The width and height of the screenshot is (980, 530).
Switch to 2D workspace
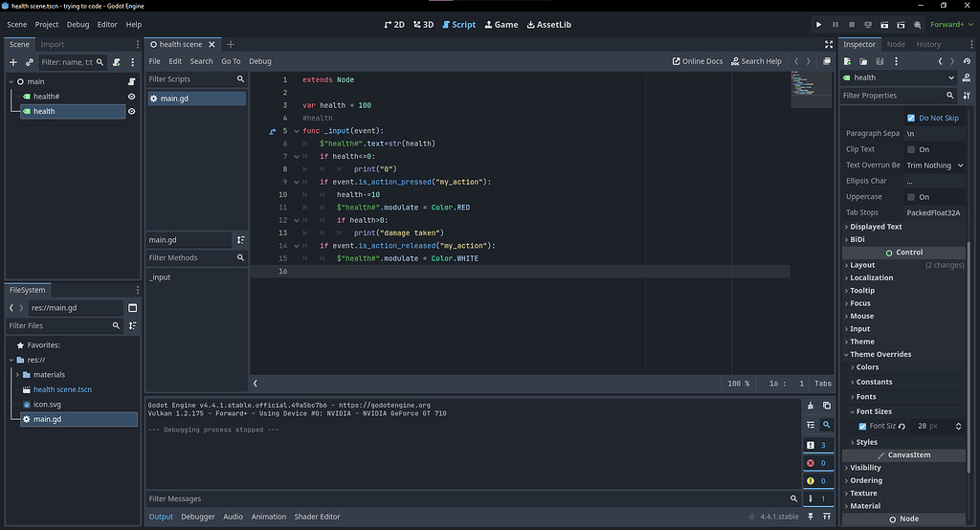point(394,24)
